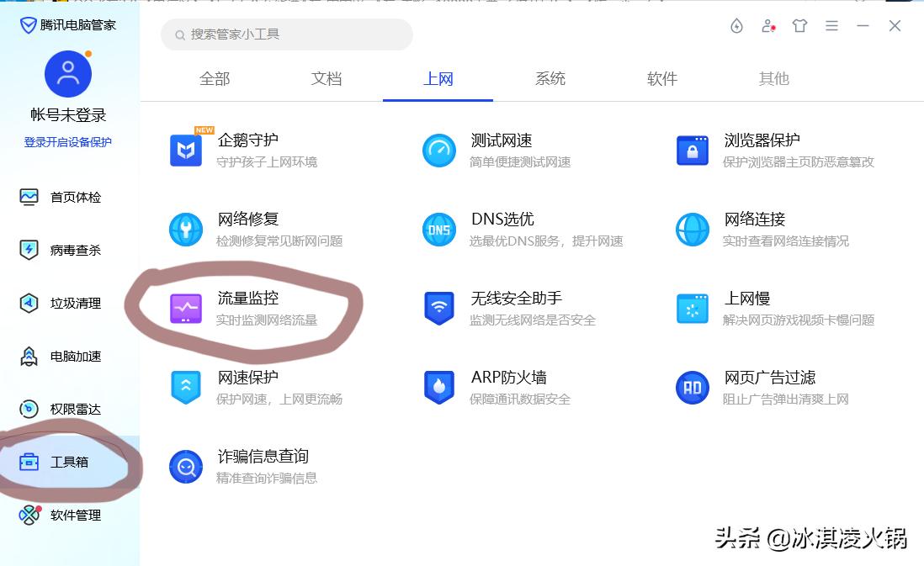The height and width of the screenshot is (566, 924).
Task: Switch to the 文档 tab
Action: coord(327,78)
